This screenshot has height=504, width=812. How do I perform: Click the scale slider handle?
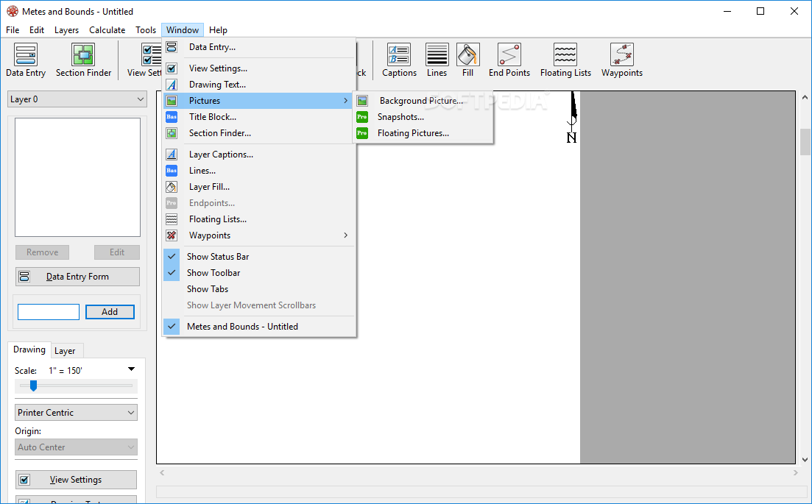(34, 386)
